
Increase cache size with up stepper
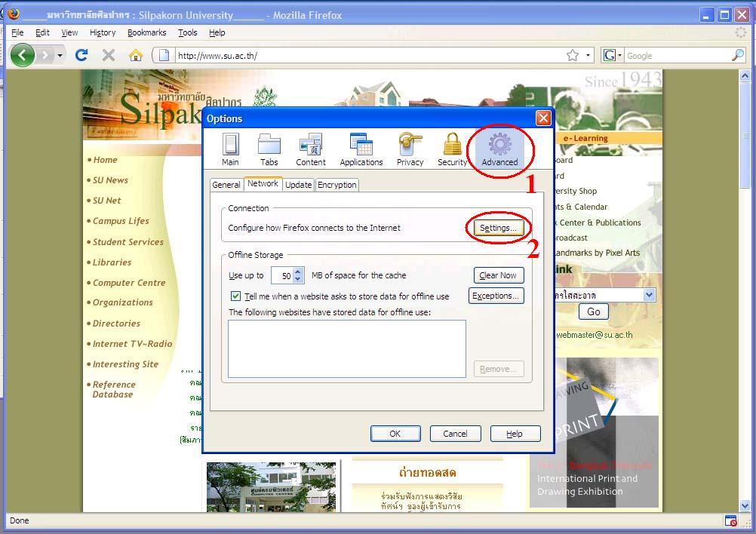(x=298, y=272)
